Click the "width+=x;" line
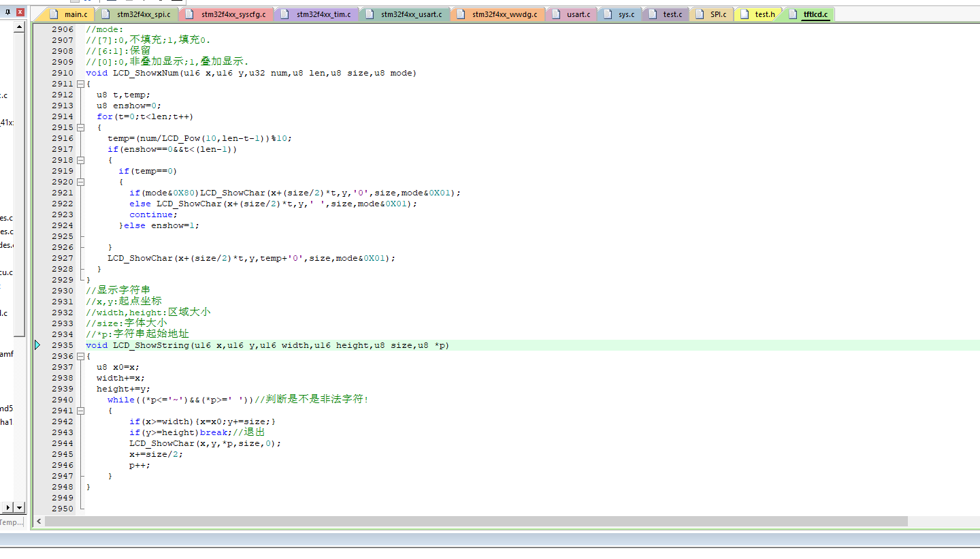Image resolution: width=980 pixels, height=559 pixels. tap(120, 378)
